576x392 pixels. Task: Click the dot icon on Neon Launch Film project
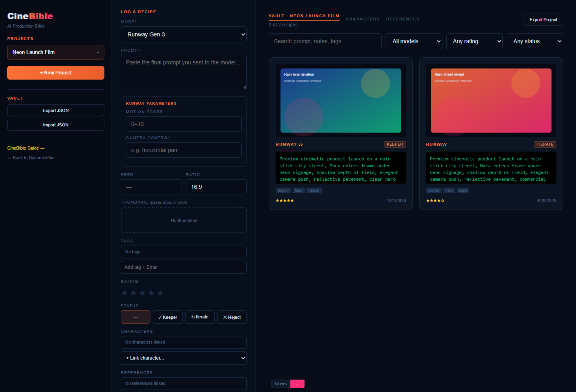pyautogui.click(x=98, y=52)
